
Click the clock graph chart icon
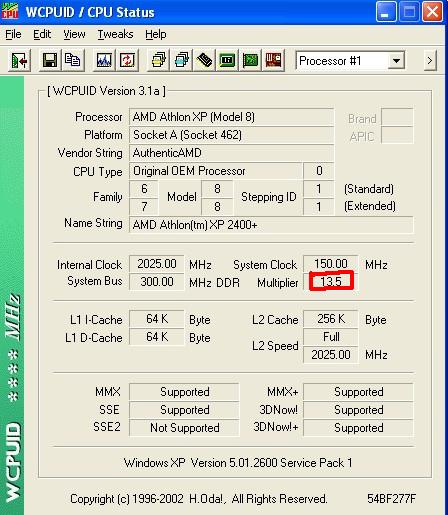click(x=104, y=61)
